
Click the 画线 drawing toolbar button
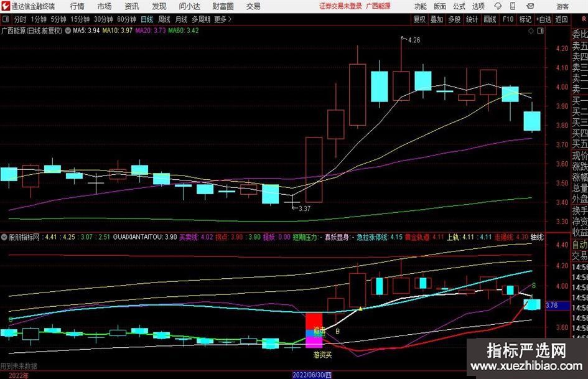490,19
